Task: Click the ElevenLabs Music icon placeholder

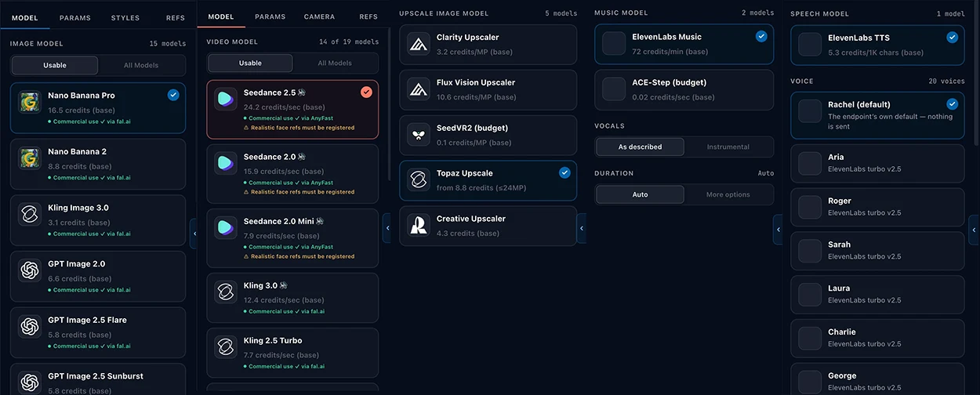Action: pos(614,44)
